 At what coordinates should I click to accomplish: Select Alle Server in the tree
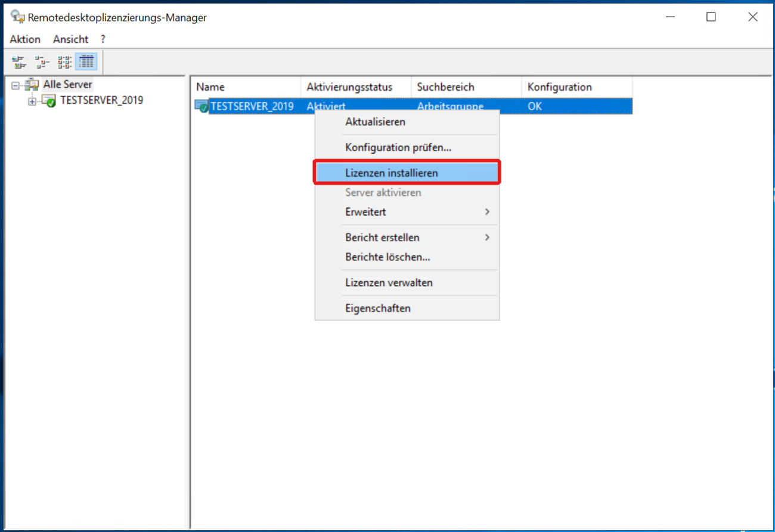coord(67,85)
